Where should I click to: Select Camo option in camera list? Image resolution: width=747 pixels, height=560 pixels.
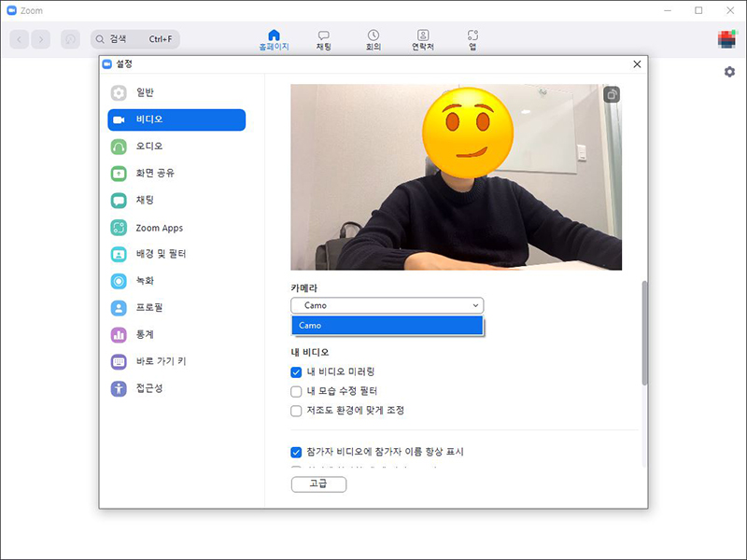click(x=388, y=326)
